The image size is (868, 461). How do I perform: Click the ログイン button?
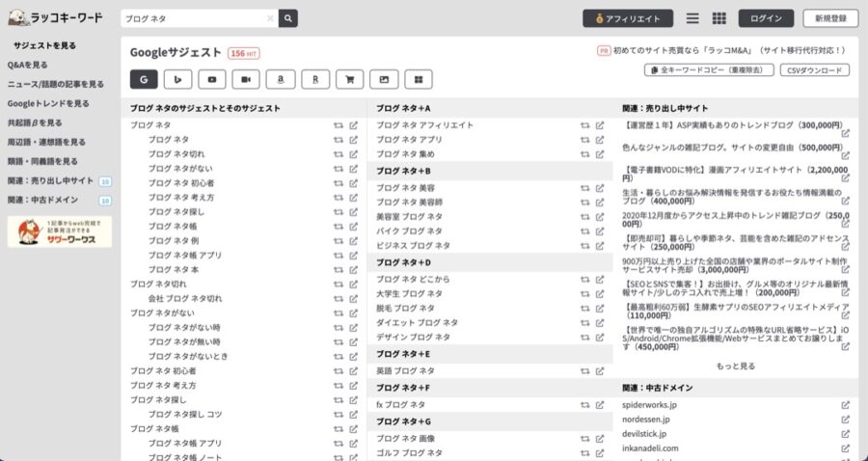(766, 18)
